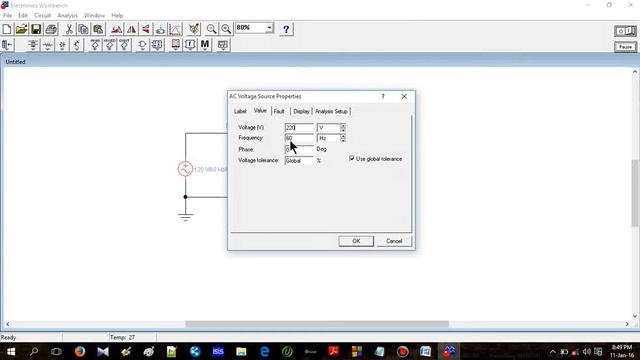Click the voltage unit up arrow

[x=343, y=126]
